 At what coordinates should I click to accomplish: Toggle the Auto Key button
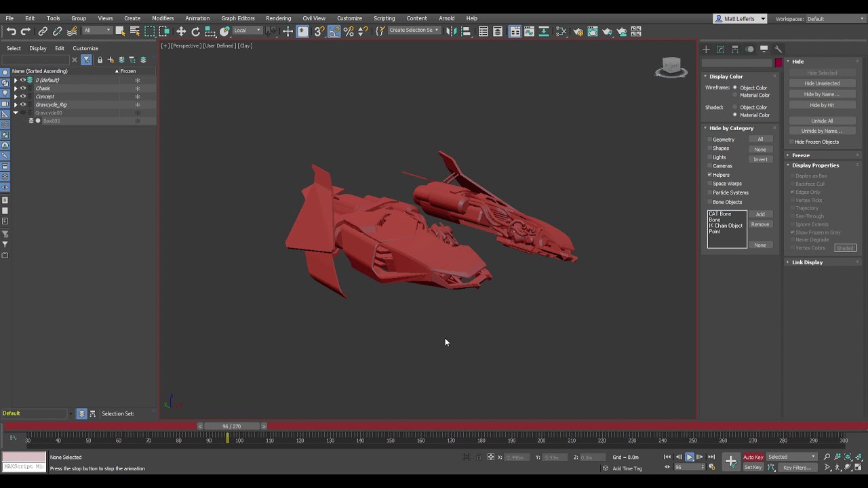pyautogui.click(x=753, y=457)
